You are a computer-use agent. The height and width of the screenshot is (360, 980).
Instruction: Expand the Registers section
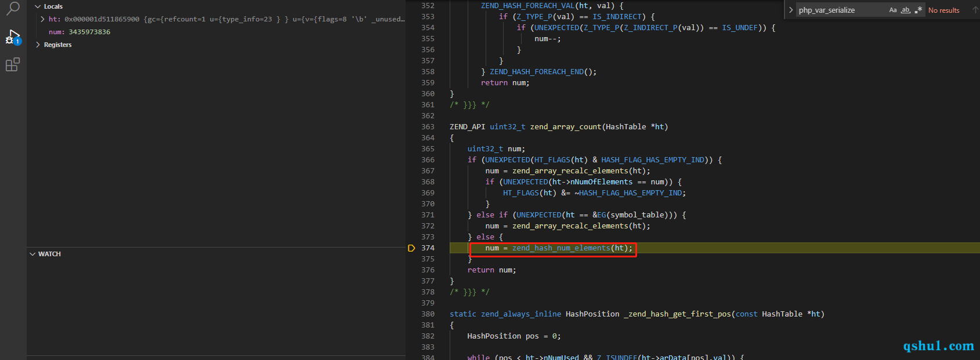tap(38, 45)
